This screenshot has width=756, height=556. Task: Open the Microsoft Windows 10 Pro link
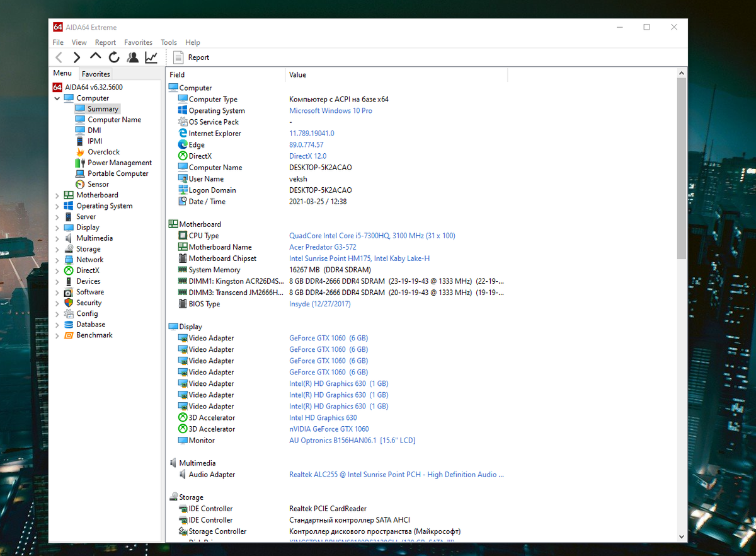click(x=331, y=110)
